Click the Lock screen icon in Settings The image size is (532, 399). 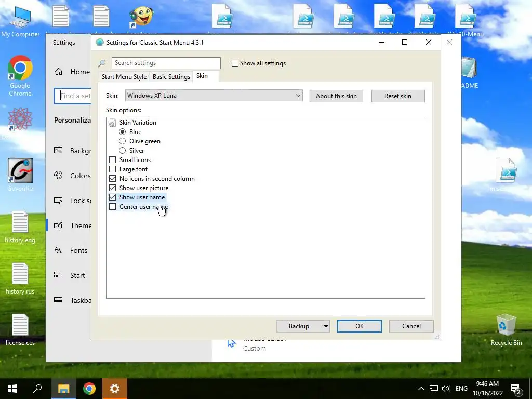pos(58,201)
